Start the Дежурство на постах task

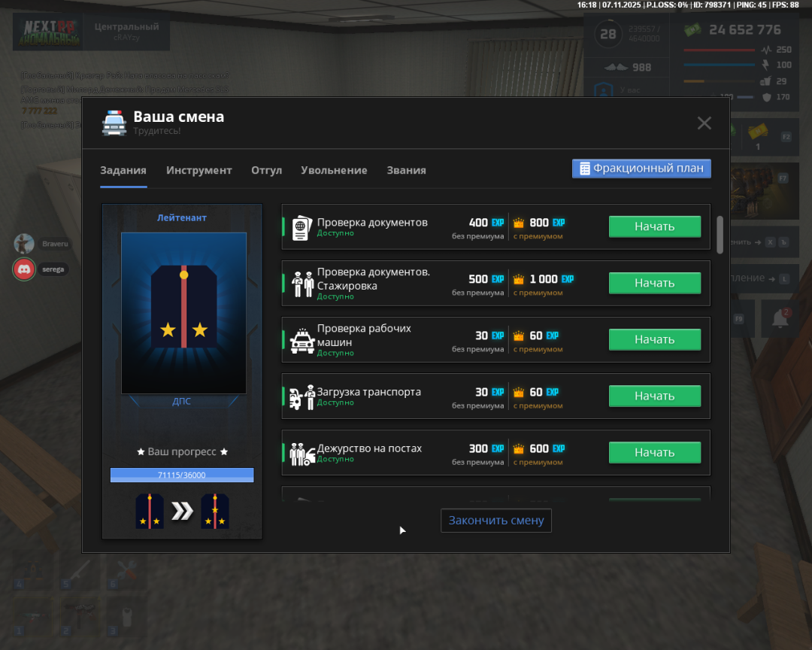(x=654, y=452)
